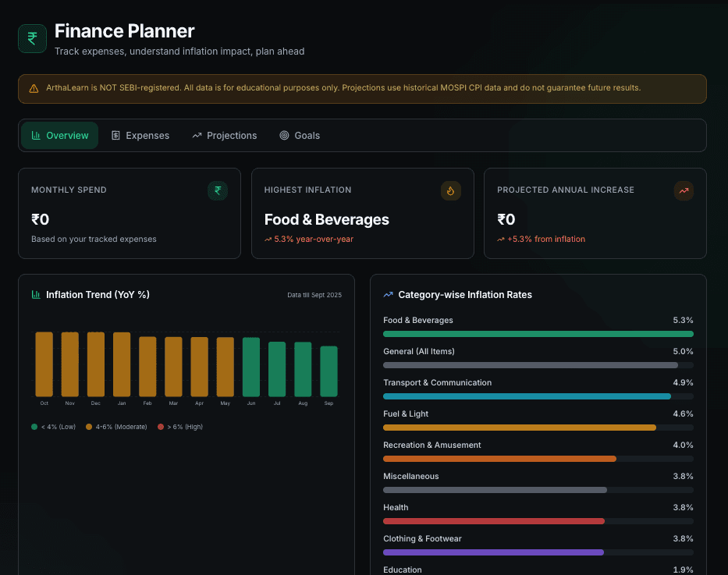Click the red Health inflation progress bar

tap(492, 520)
